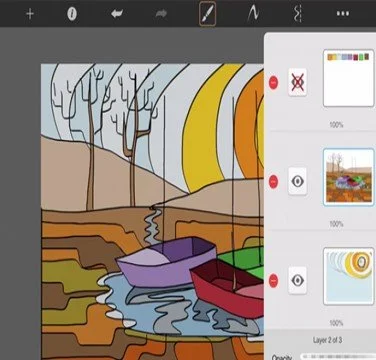
Task: Show the hidden top layer
Action: [x=297, y=82]
